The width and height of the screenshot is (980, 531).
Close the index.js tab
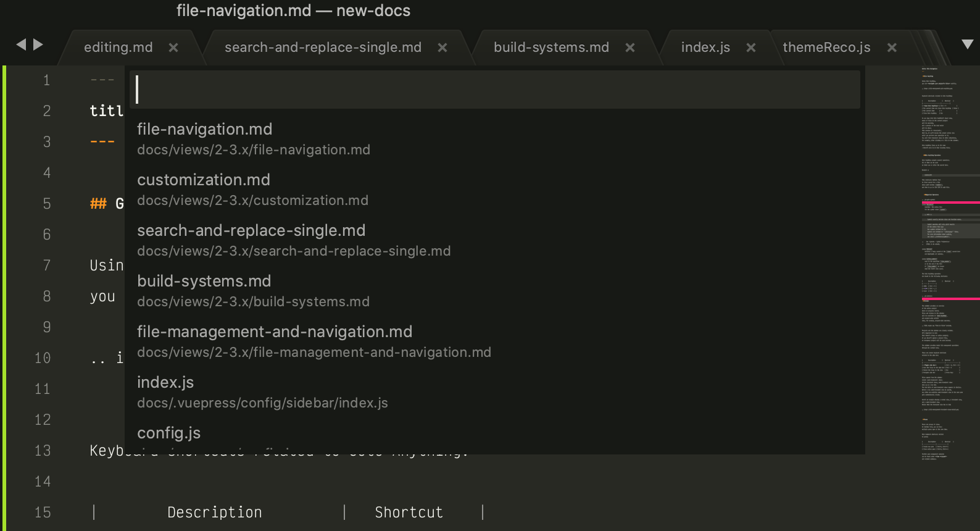[751, 48]
